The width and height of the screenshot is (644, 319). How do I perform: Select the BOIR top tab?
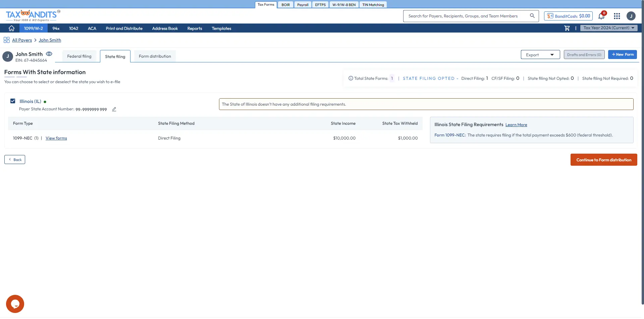[286, 5]
